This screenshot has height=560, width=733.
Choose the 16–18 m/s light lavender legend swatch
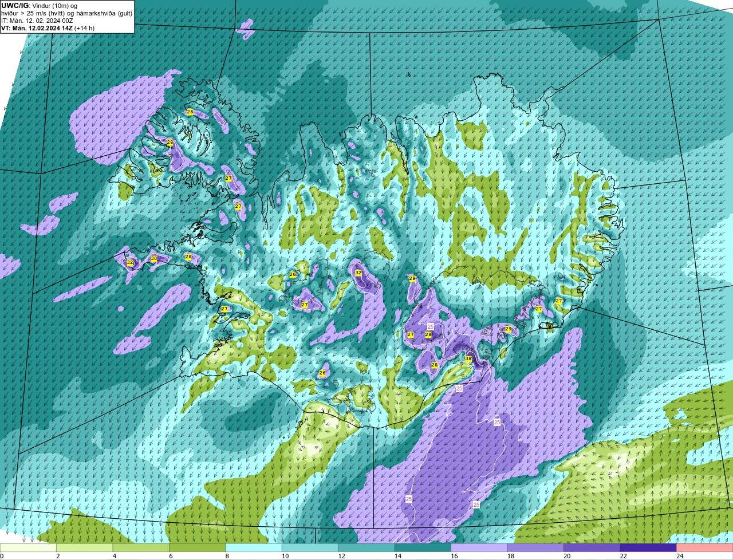[479, 547]
